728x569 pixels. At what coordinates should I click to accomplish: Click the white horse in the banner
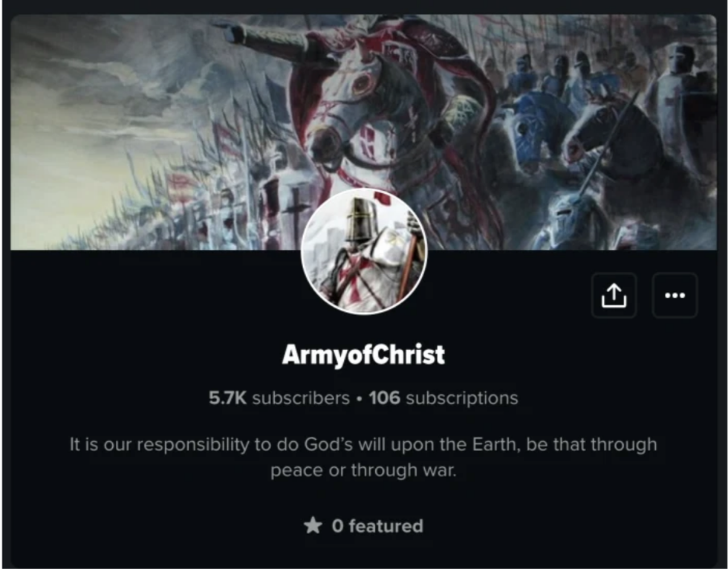[357, 116]
